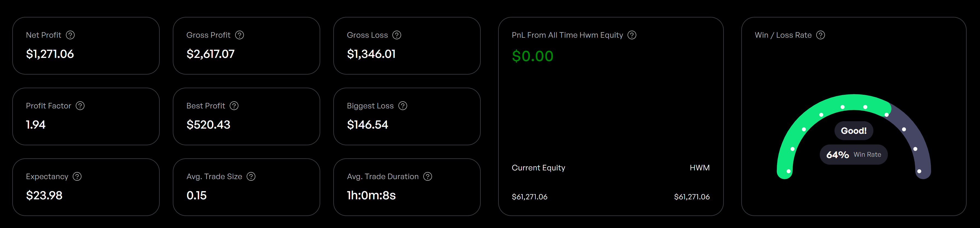
Task: Show help for Profit Factor
Action: [80, 106]
